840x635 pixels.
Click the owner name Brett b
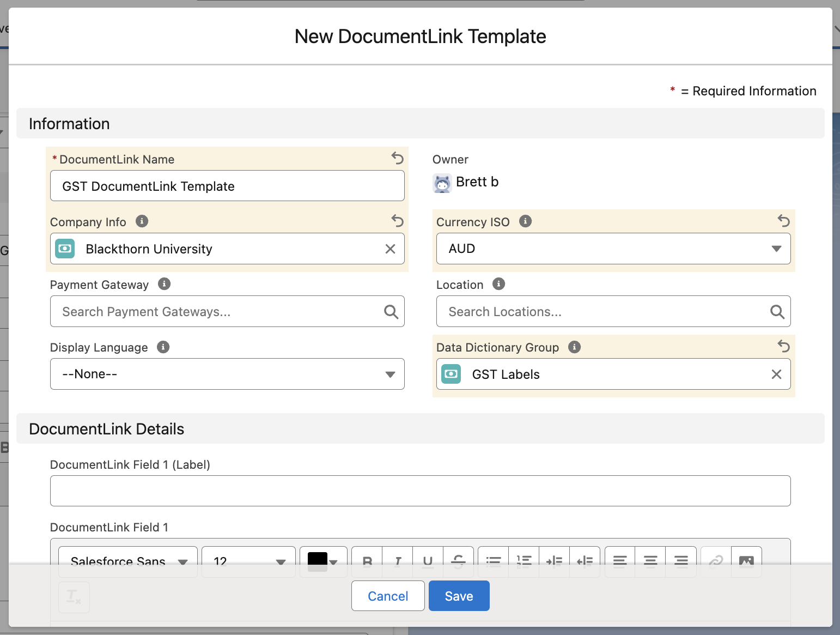[x=477, y=182]
